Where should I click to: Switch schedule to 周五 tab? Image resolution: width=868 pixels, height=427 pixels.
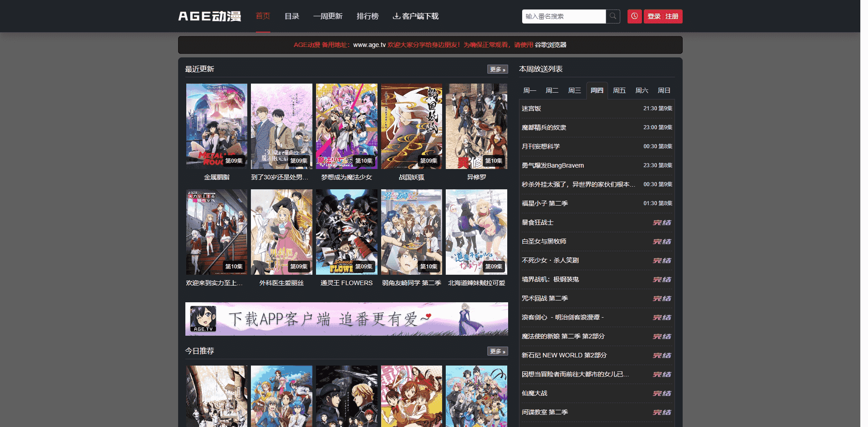pos(619,90)
